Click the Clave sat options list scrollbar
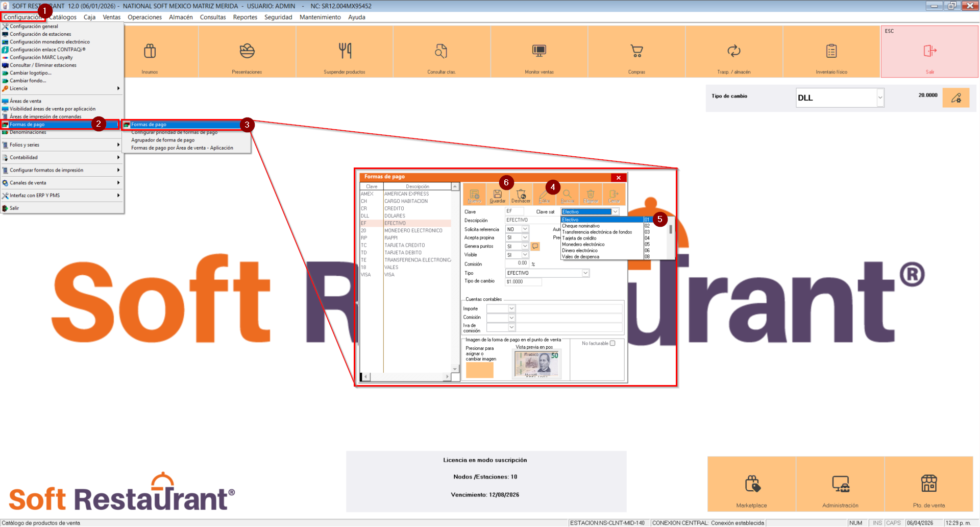980x527 pixels. click(x=671, y=238)
